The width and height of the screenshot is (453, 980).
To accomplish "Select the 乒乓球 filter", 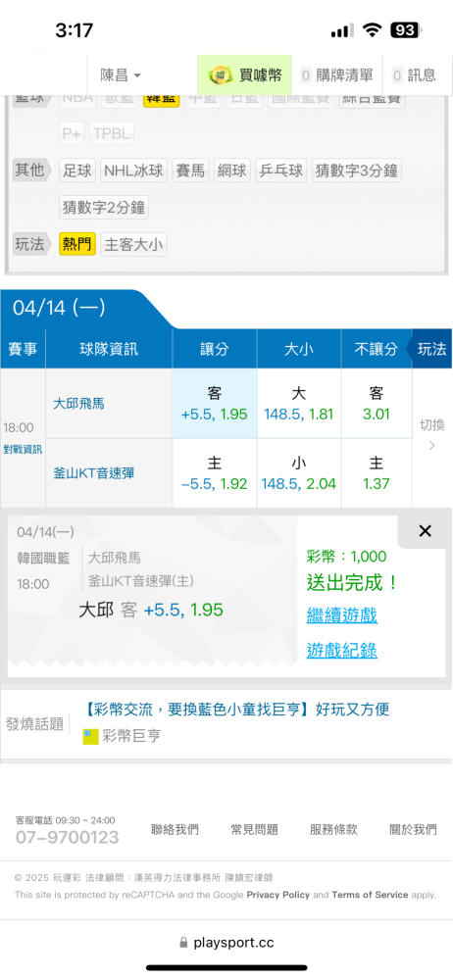I will click(x=281, y=171).
